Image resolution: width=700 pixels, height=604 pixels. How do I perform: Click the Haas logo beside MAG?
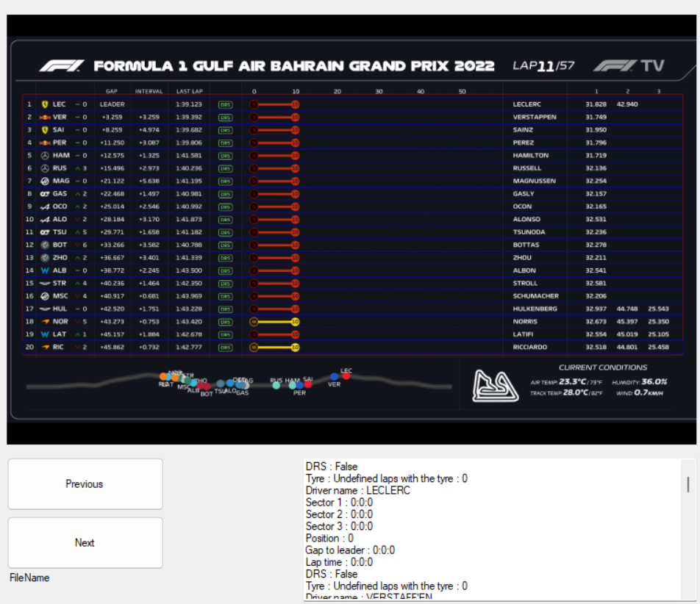point(45,181)
